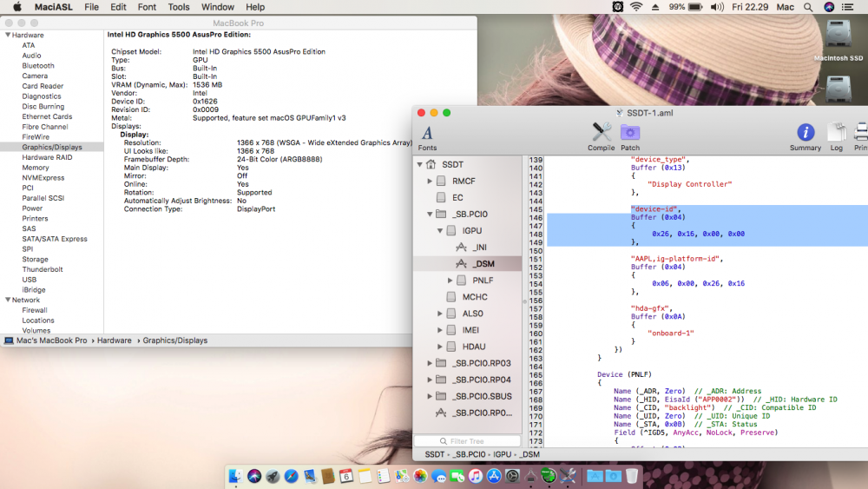Open Notification Center in menu bar

point(847,7)
